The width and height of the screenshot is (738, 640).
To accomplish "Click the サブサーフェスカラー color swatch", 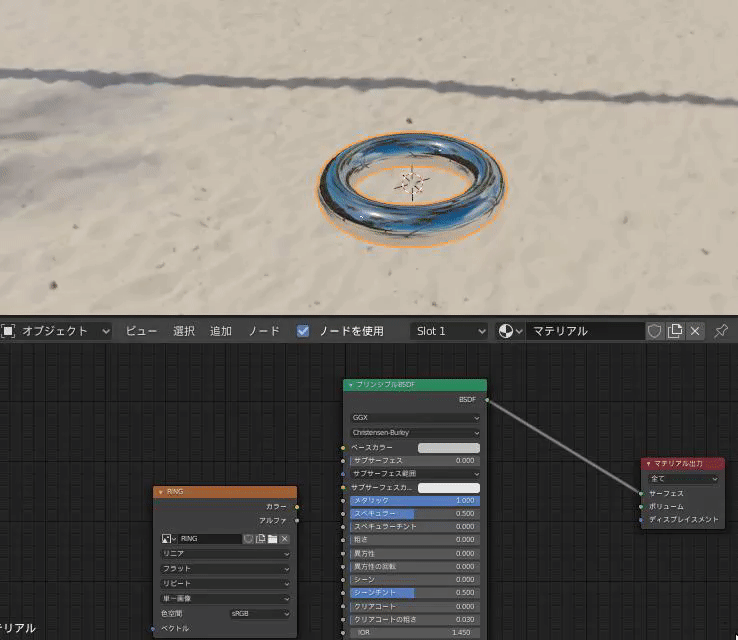I will (x=449, y=488).
